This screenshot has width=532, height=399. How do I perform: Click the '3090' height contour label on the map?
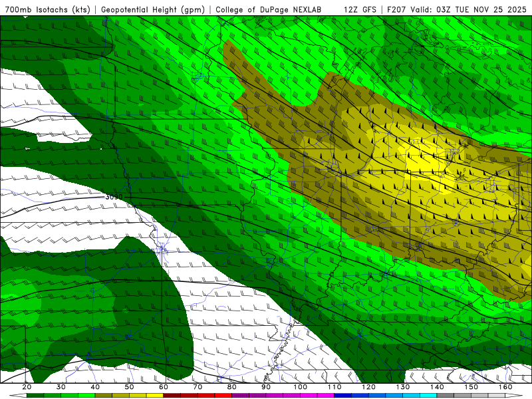(114, 197)
